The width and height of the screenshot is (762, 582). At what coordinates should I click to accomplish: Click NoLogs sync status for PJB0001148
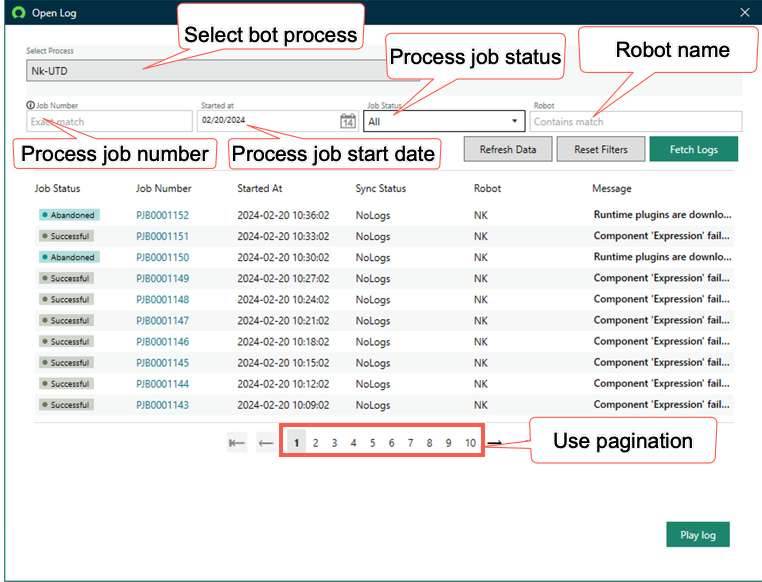click(x=373, y=300)
